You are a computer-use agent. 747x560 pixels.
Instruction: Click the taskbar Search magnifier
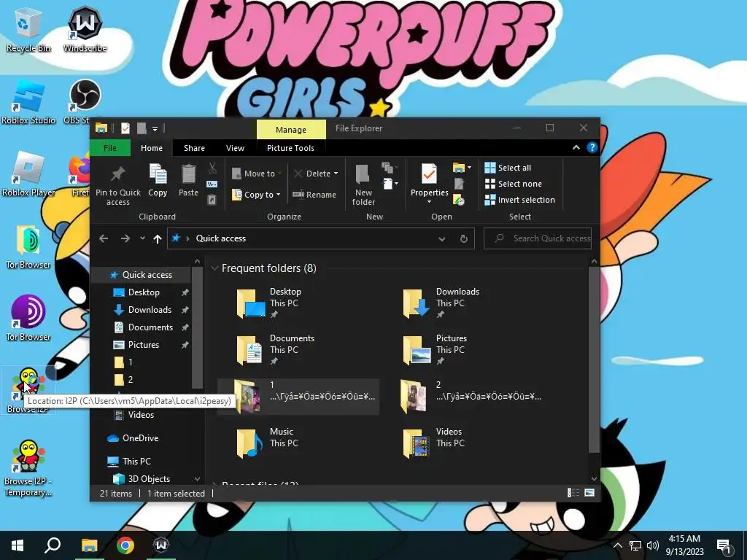click(x=53, y=545)
